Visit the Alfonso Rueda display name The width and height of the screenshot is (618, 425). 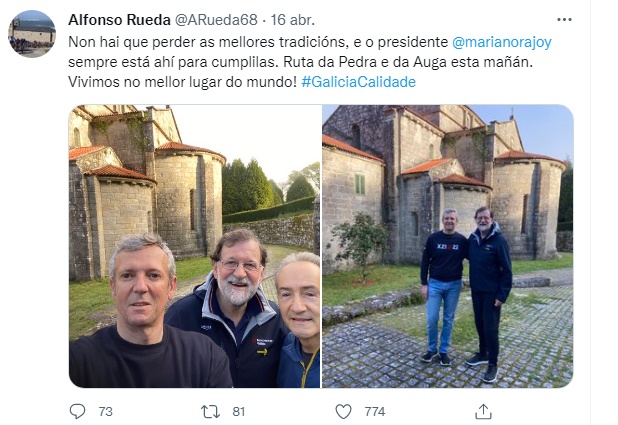119,20
